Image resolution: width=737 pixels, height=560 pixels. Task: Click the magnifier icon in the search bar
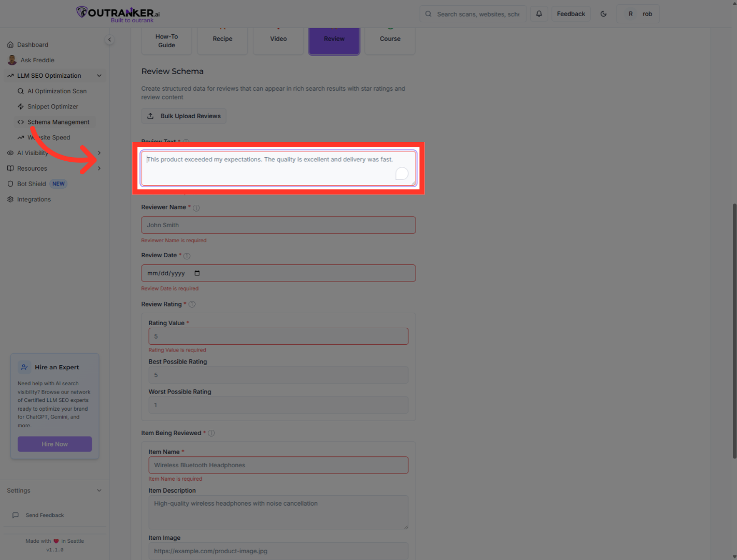(428, 14)
